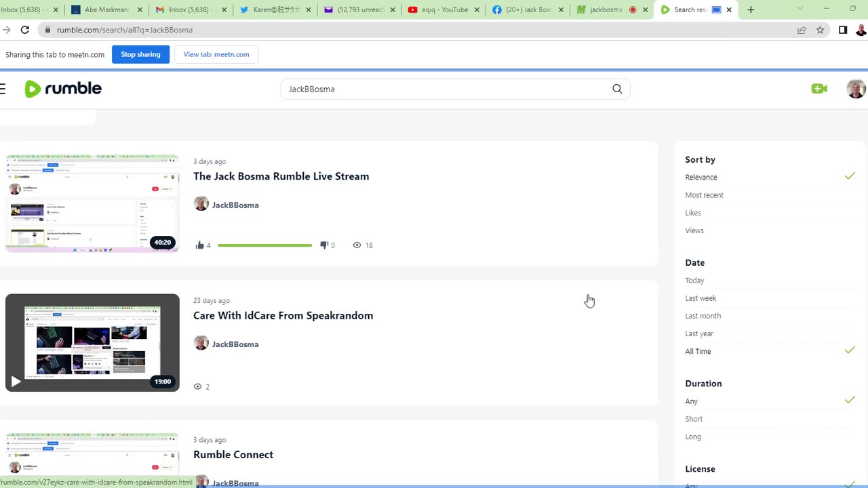
Task: Sort results by Relevance
Action: pos(701,177)
